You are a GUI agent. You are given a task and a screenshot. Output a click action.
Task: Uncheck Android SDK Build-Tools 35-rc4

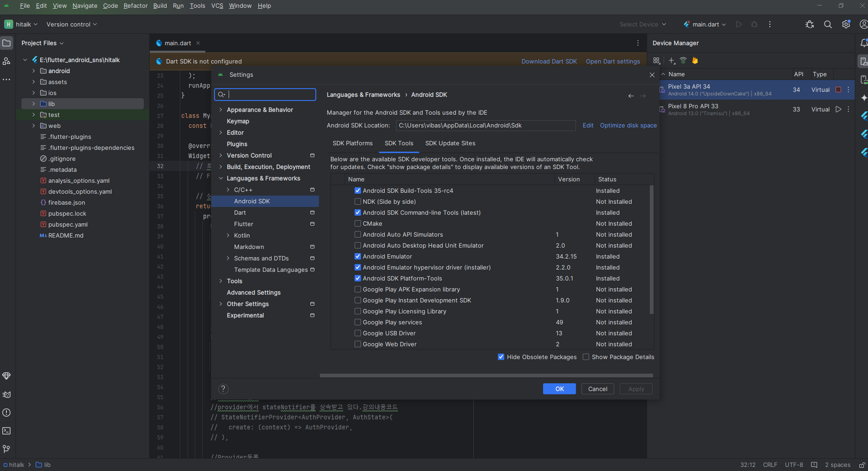point(358,191)
